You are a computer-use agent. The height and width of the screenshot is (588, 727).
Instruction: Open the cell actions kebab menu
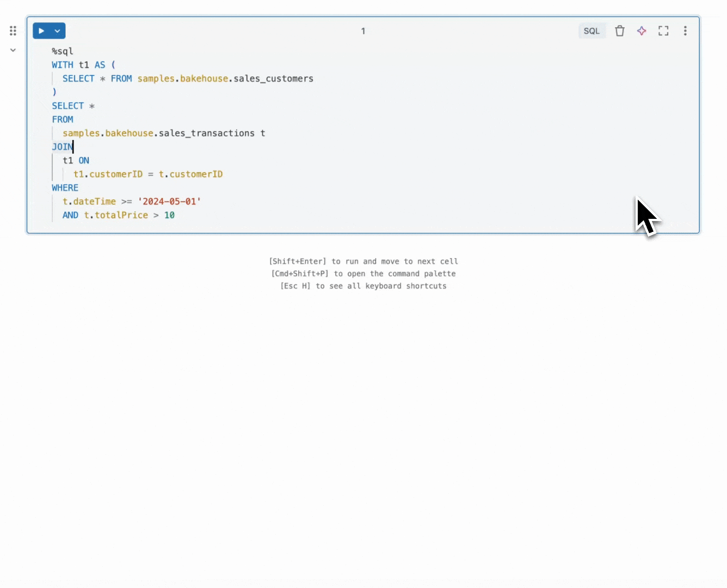pyautogui.click(x=685, y=31)
